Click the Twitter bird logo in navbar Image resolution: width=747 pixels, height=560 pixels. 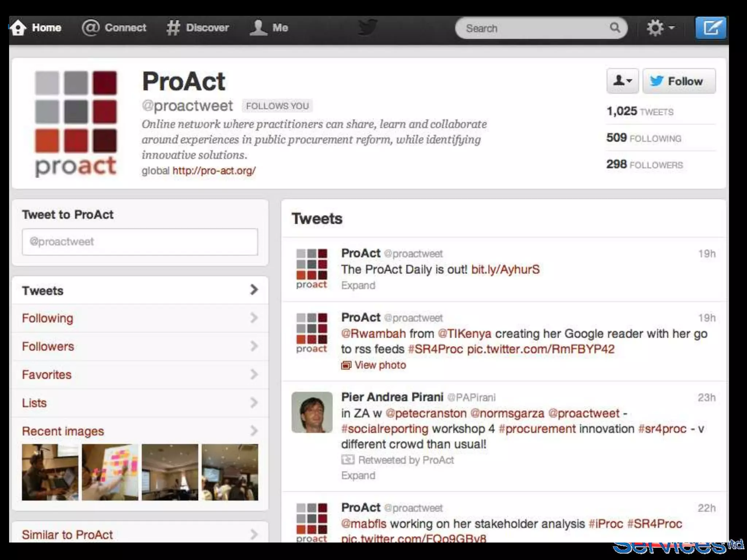367,27
